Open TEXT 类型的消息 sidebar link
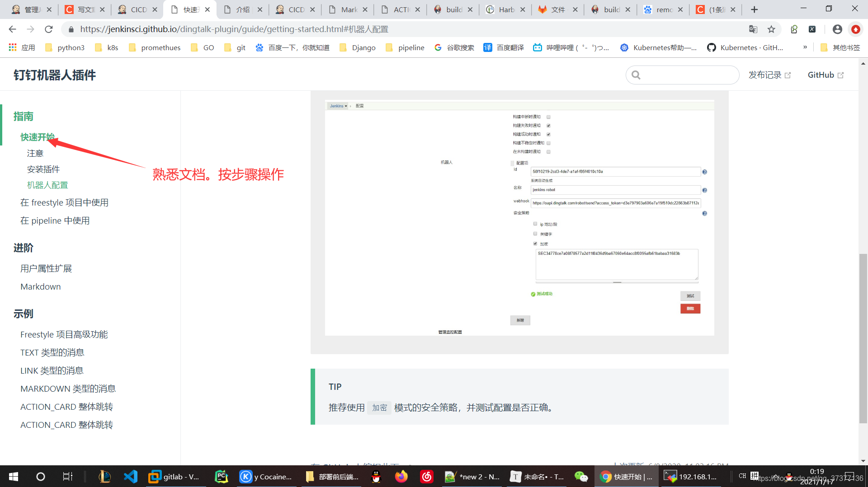This screenshot has width=868, height=487. [52, 352]
